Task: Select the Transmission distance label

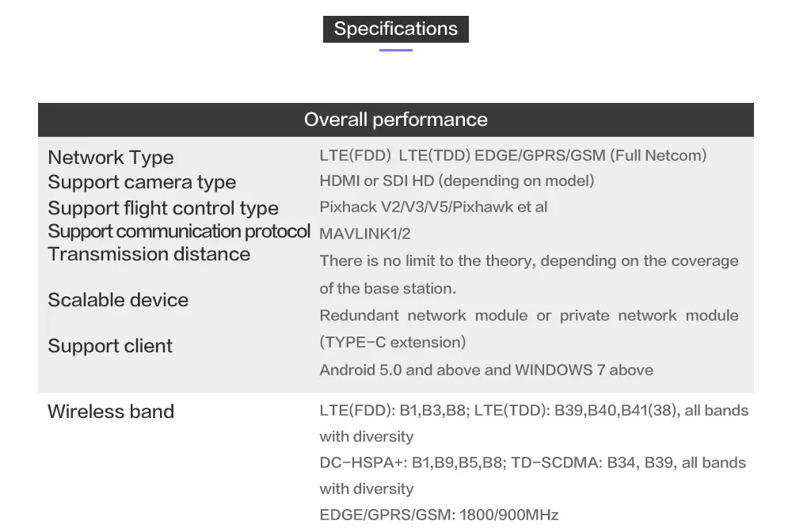Action: coord(149,254)
